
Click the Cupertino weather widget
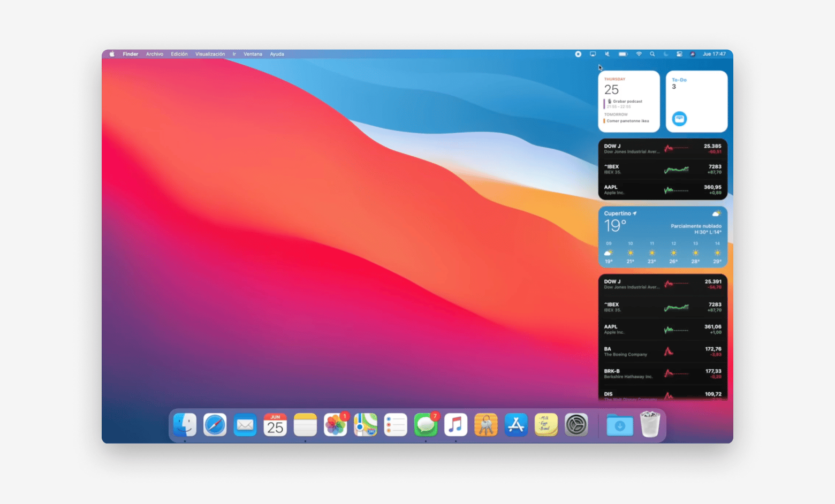pyautogui.click(x=663, y=236)
